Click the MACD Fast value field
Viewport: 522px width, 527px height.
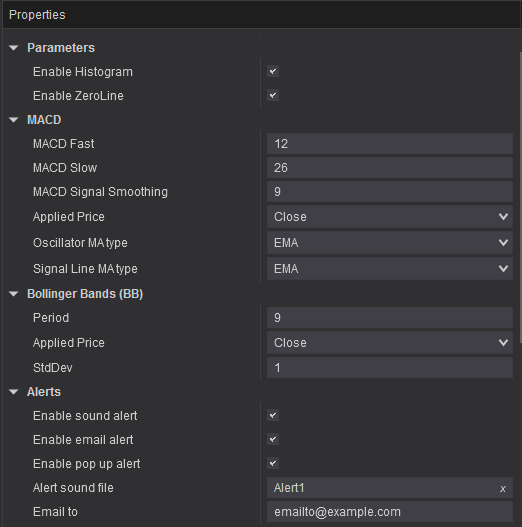[390, 144]
